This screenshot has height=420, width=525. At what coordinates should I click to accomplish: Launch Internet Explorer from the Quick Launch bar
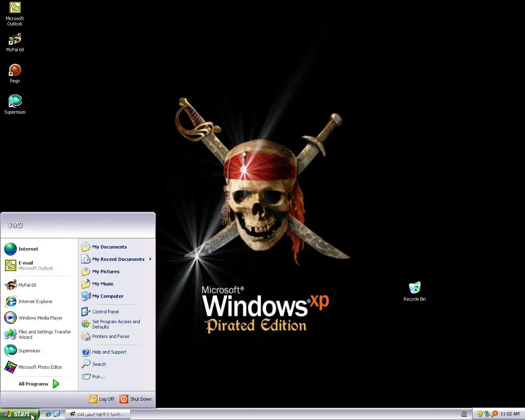point(48,414)
